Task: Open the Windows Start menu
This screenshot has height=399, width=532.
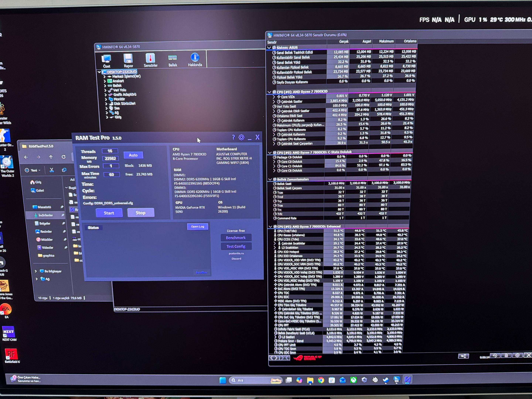Action: coord(223,380)
